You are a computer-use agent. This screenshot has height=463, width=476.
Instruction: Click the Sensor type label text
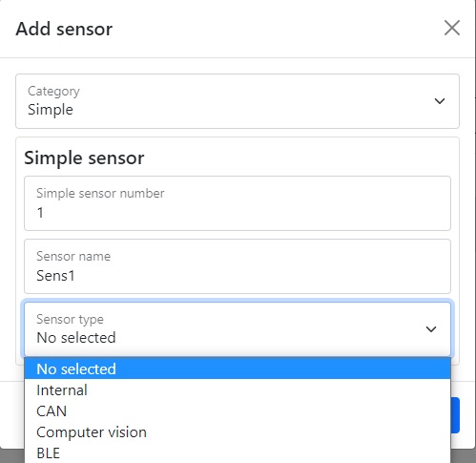click(70, 319)
